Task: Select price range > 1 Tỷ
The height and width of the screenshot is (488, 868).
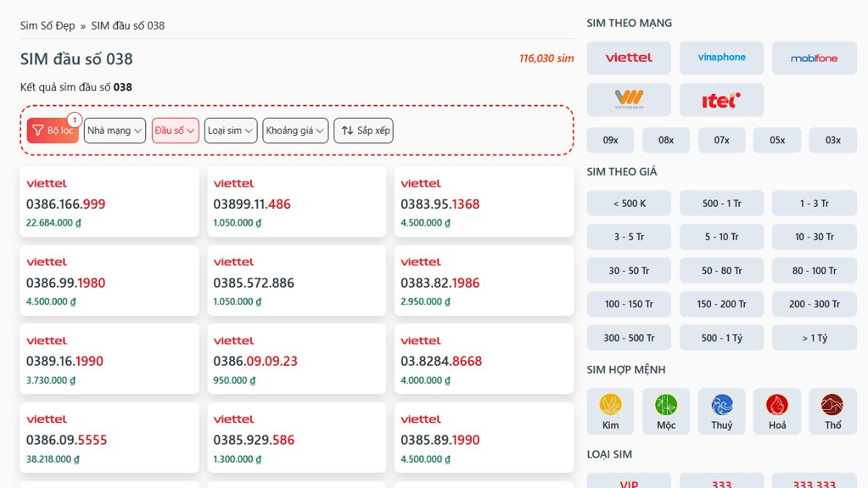Action: coord(814,338)
